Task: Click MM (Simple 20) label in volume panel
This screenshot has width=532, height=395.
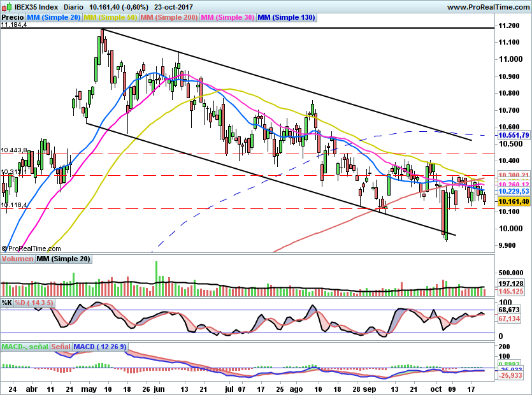Action: click(64, 259)
